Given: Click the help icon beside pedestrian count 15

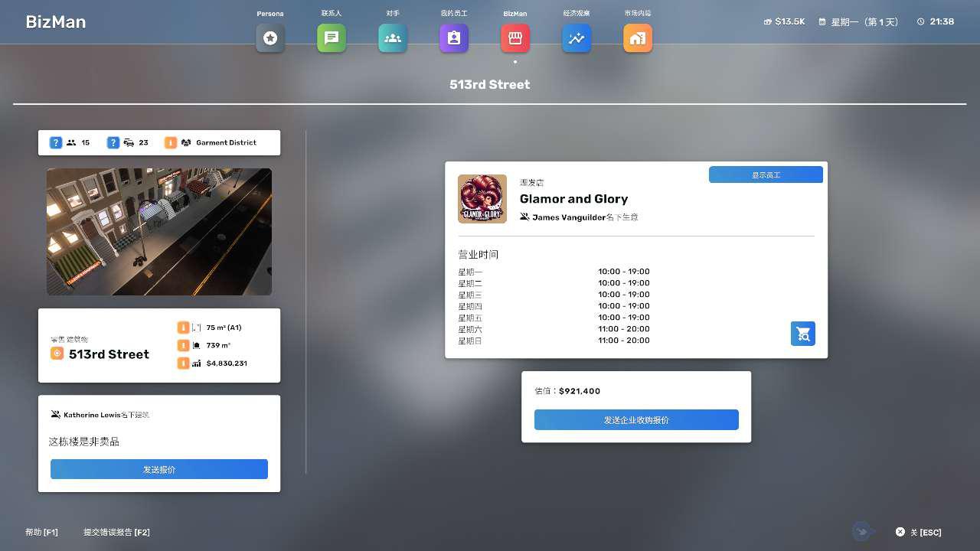Looking at the screenshot, I should (x=56, y=143).
